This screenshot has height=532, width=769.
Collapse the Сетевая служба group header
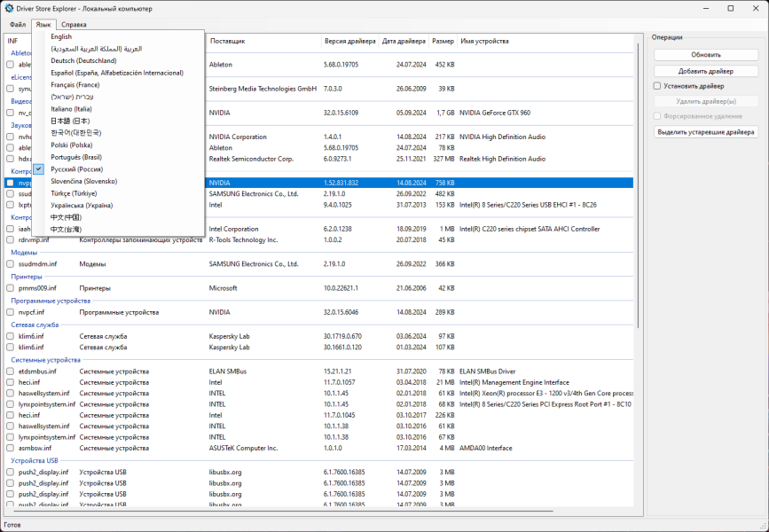point(35,325)
